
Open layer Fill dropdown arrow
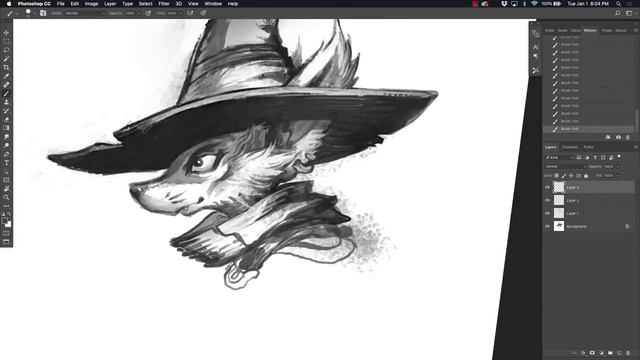click(618, 176)
